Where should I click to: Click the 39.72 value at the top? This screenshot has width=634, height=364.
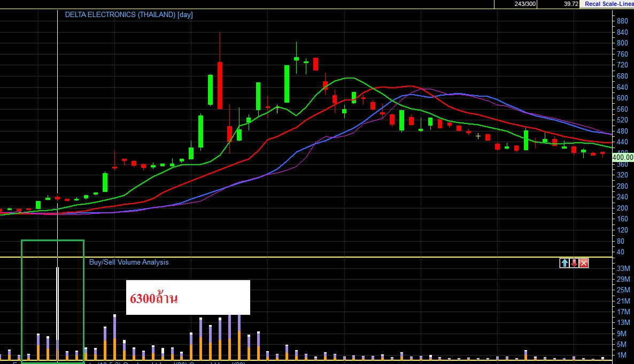[x=571, y=4]
